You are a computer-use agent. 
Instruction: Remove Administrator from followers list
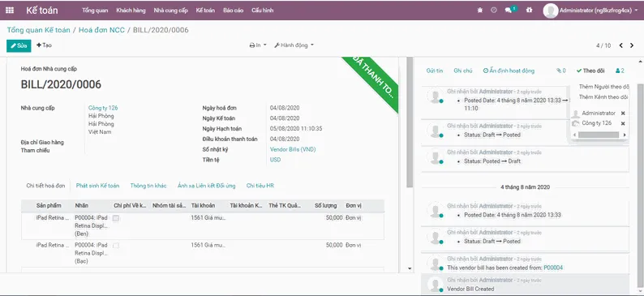point(623,114)
